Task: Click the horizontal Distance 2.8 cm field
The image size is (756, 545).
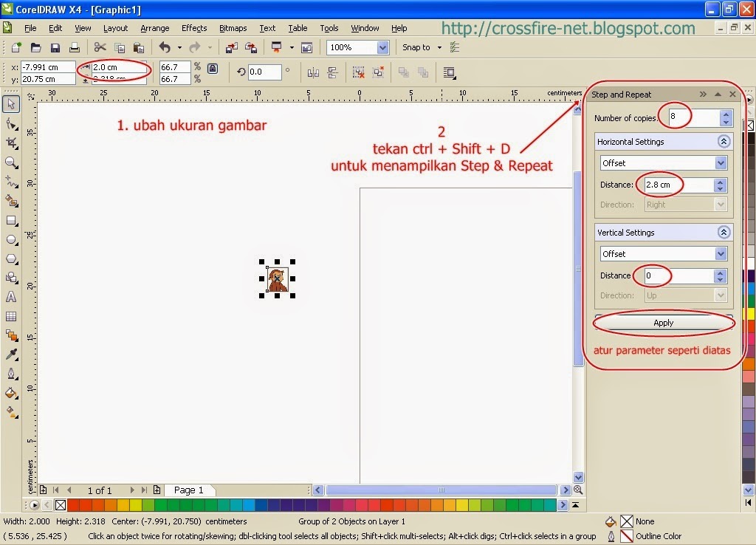Action: pyautogui.click(x=678, y=185)
